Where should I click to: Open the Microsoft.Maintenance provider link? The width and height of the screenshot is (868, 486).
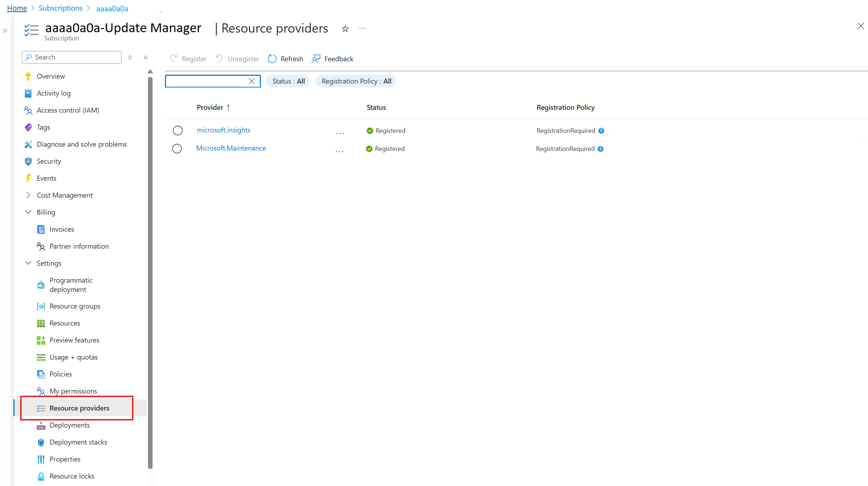point(231,148)
